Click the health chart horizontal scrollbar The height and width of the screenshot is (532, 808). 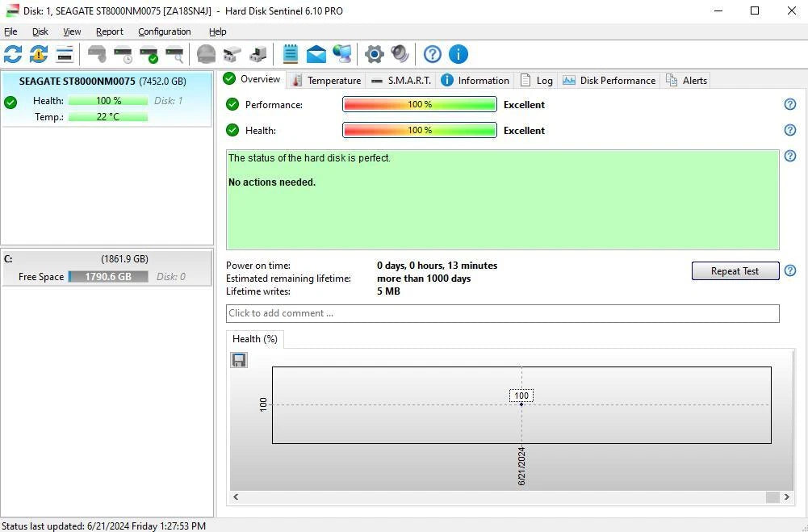[x=509, y=497]
